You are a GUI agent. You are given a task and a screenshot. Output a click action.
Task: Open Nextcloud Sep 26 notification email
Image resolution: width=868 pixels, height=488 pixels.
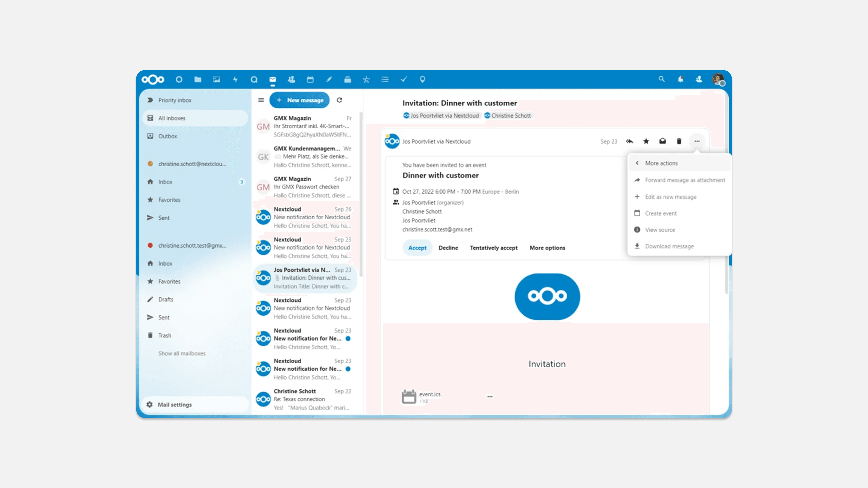click(x=305, y=217)
